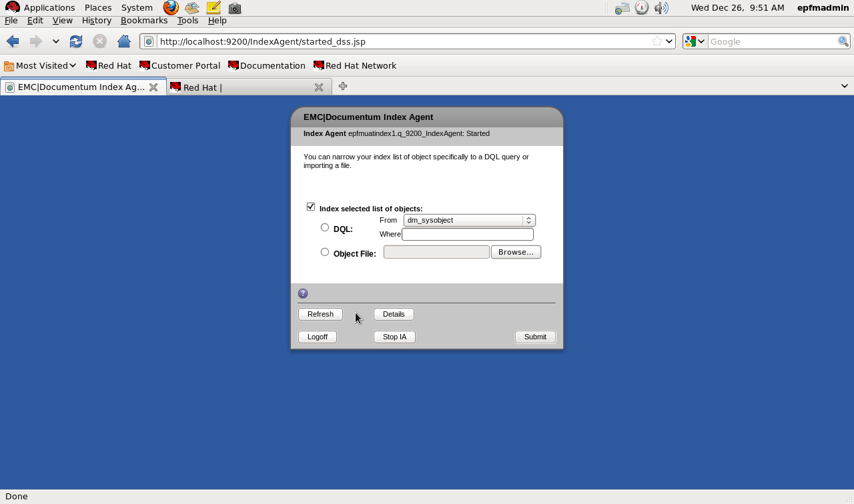Bookmark this page using the star icon
854x504 pixels.
coord(657,41)
